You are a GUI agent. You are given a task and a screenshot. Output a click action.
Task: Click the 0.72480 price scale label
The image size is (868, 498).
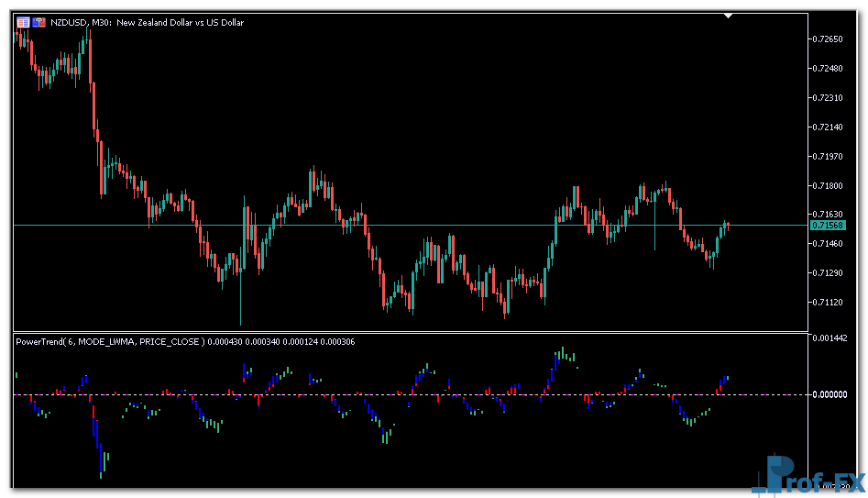tap(828, 68)
